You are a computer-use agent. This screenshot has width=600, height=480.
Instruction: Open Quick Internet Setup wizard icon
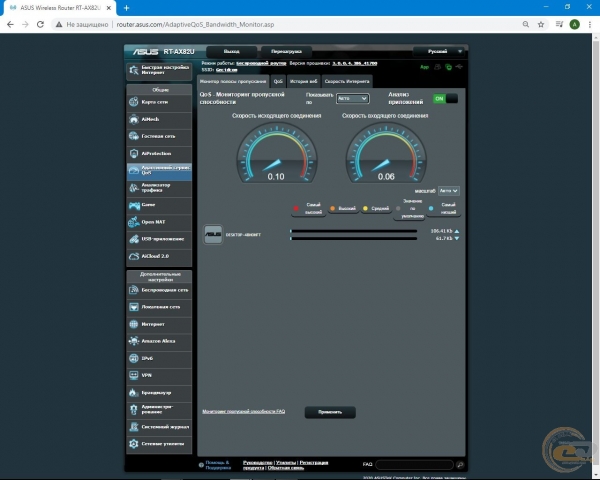pos(134,70)
